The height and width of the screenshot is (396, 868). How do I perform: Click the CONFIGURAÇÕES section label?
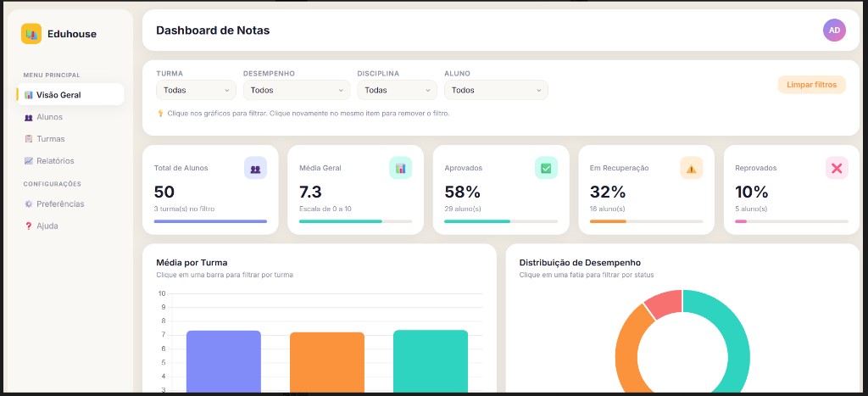coord(52,184)
